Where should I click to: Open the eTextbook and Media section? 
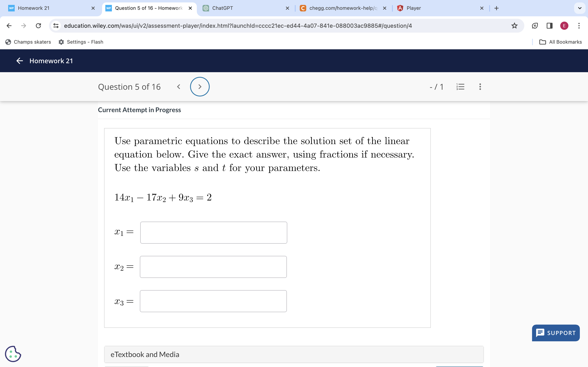pos(145,354)
